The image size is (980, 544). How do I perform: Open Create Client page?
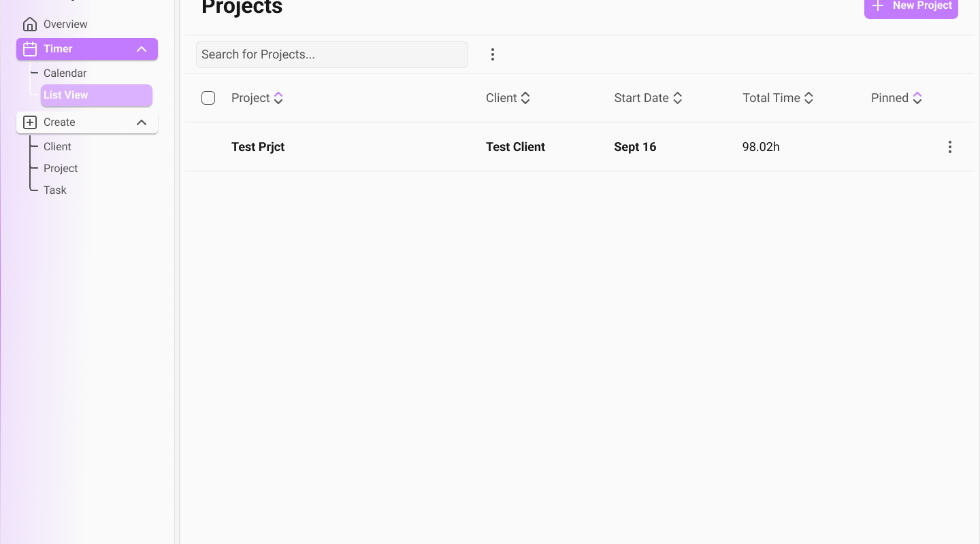click(x=57, y=147)
